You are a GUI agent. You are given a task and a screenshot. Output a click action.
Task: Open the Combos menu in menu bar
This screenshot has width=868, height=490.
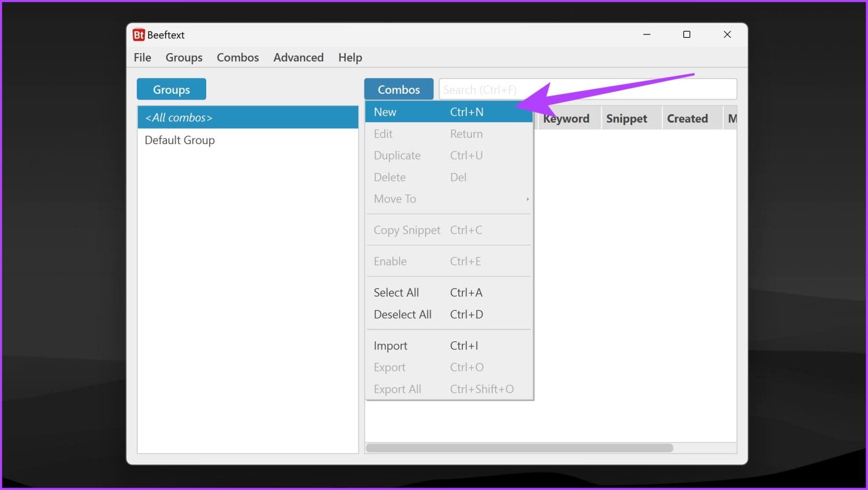pos(238,57)
